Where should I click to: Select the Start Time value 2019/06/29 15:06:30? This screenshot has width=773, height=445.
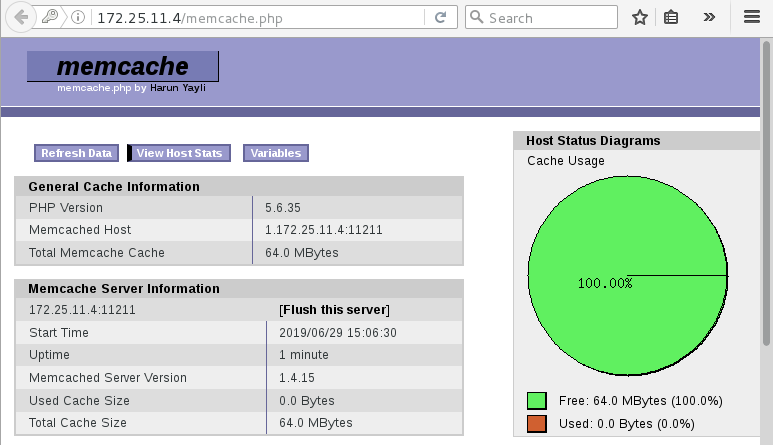[x=338, y=333]
